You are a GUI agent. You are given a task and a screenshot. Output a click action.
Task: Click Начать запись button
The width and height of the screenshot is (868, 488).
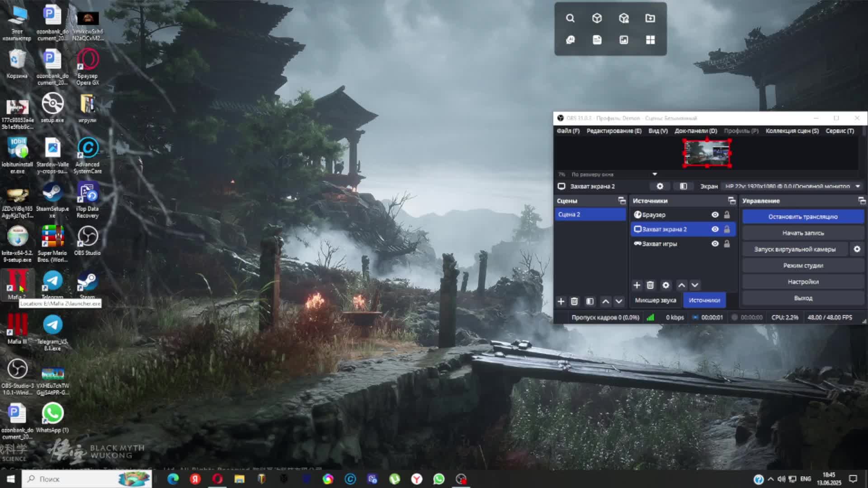coord(803,233)
